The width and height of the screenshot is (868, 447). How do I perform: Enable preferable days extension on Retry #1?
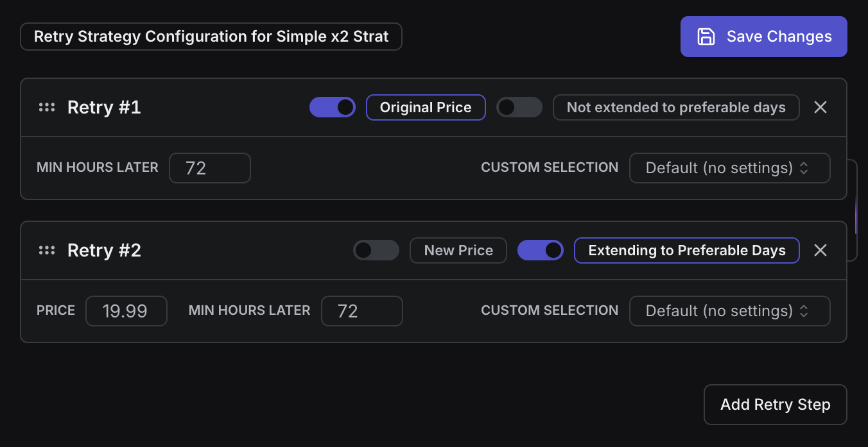(x=519, y=107)
